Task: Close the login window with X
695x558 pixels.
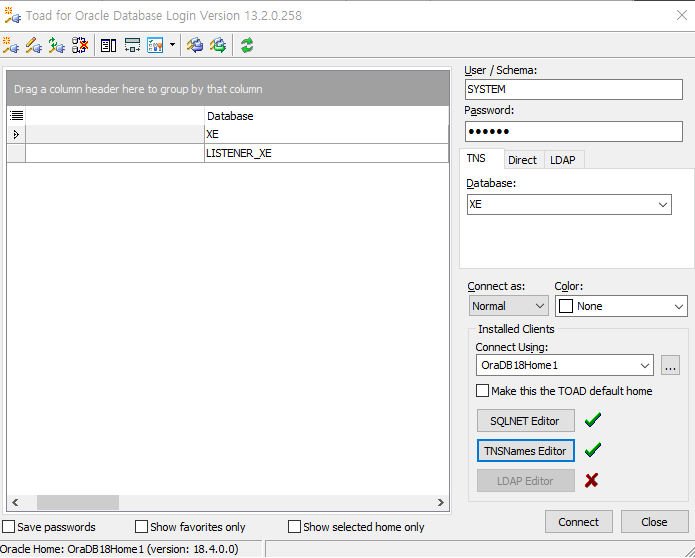Action: coord(682,15)
